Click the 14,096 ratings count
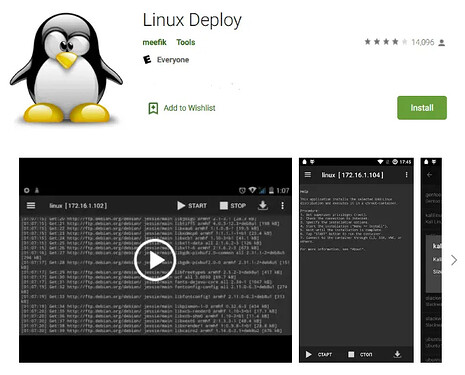 [423, 42]
